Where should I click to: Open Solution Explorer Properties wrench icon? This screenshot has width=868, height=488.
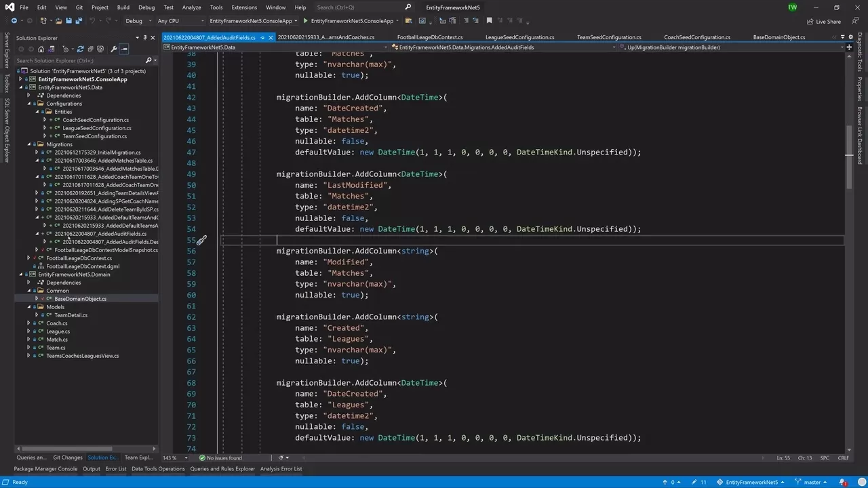(x=114, y=49)
